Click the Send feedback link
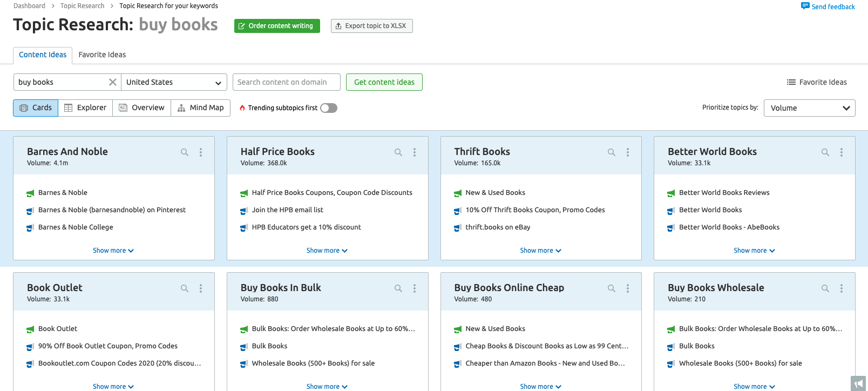The height and width of the screenshot is (391, 868). [x=833, y=6]
